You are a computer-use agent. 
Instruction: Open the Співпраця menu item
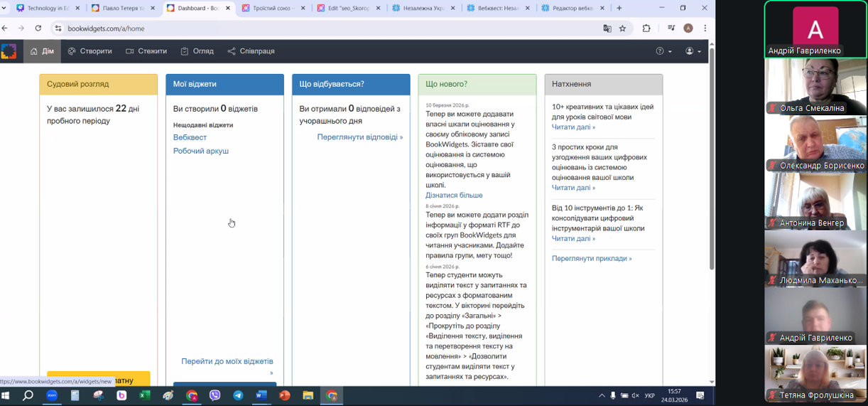(251, 51)
